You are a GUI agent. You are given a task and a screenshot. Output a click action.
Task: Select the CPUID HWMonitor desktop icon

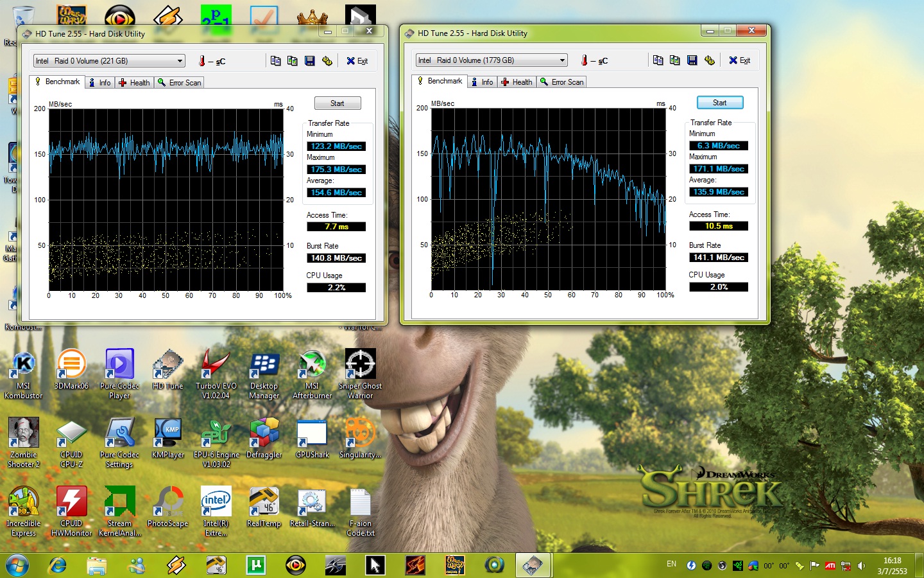click(71, 512)
